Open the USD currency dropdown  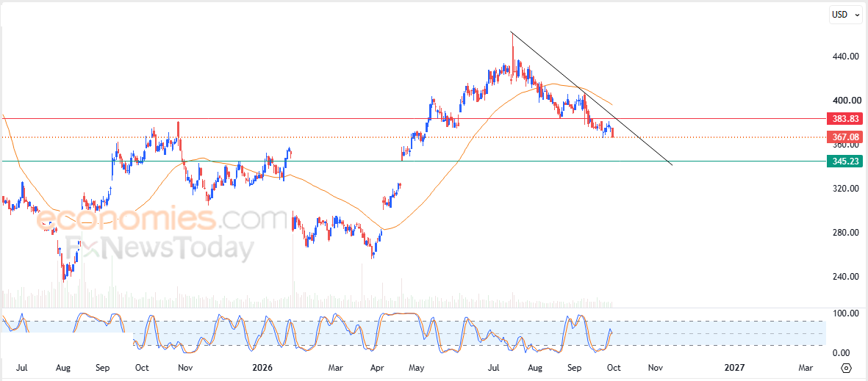[847, 15]
